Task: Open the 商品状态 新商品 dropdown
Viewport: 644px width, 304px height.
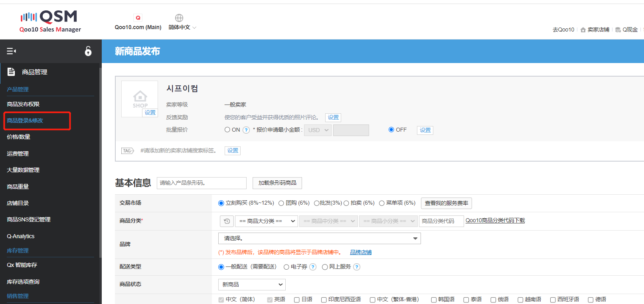Action: coord(252,284)
